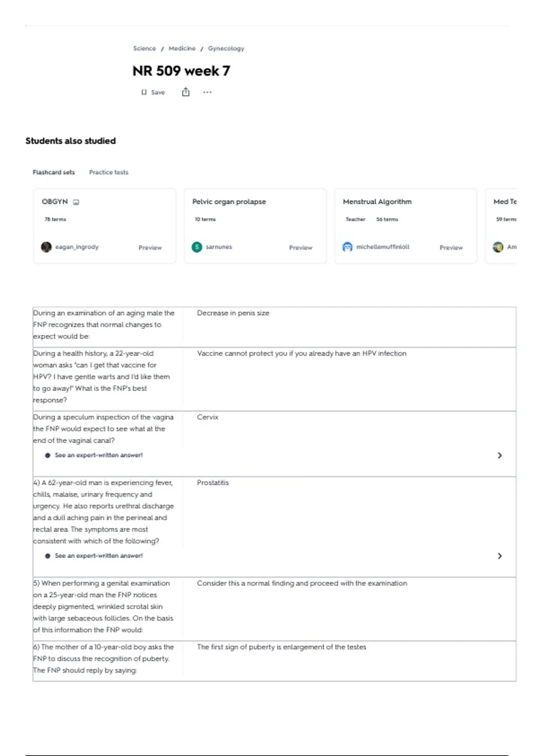Screen dimensions: 534x756
Task: Expand the Prostatitis expert-written answer chevron
Action: 500,556
